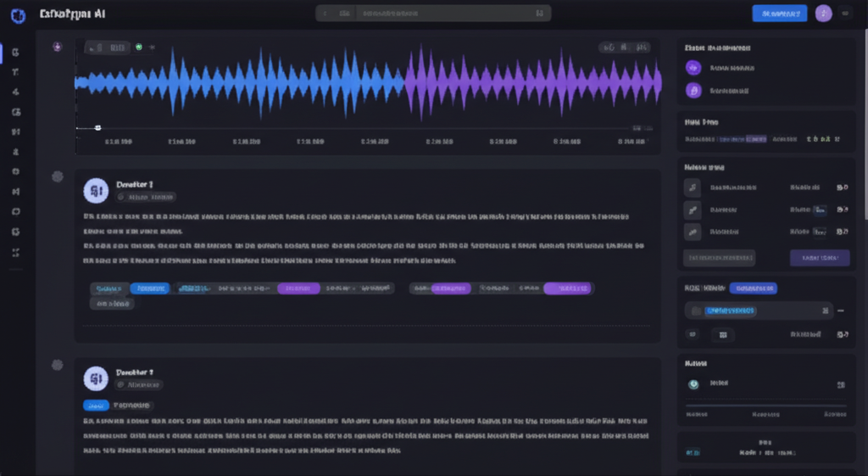Open the dropdown in the list panel's second row
The height and width of the screenshot is (476, 868).
coord(820,210)
